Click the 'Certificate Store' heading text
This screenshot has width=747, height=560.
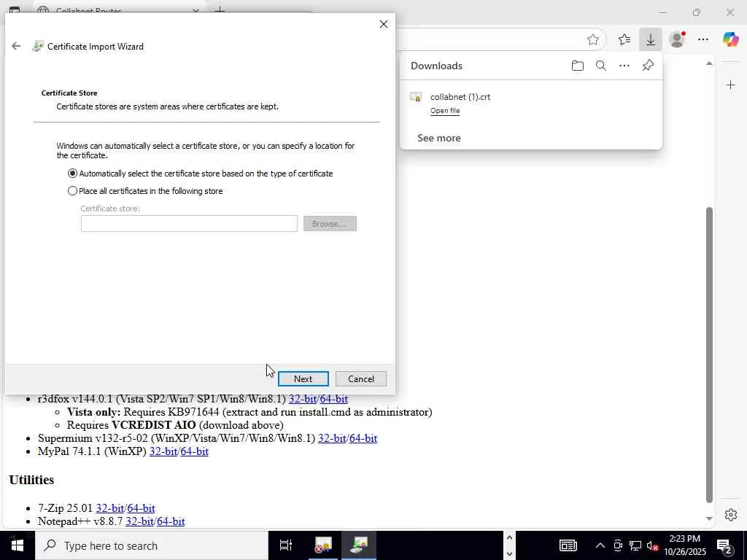(69, 93)
